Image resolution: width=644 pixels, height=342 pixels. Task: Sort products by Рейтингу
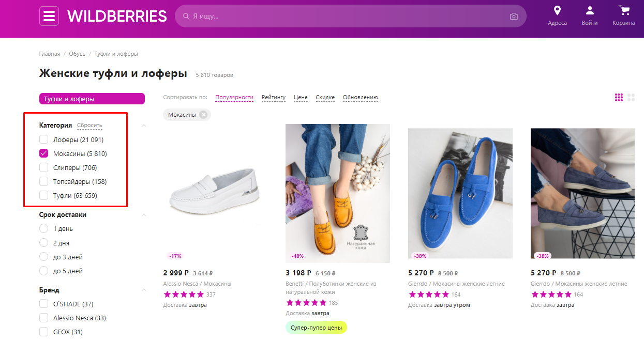point(274,97)
